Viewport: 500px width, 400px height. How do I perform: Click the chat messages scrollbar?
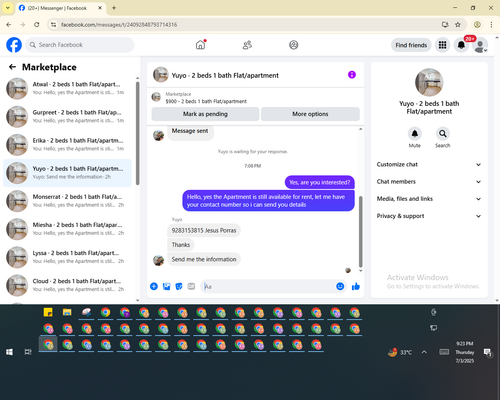360,232
